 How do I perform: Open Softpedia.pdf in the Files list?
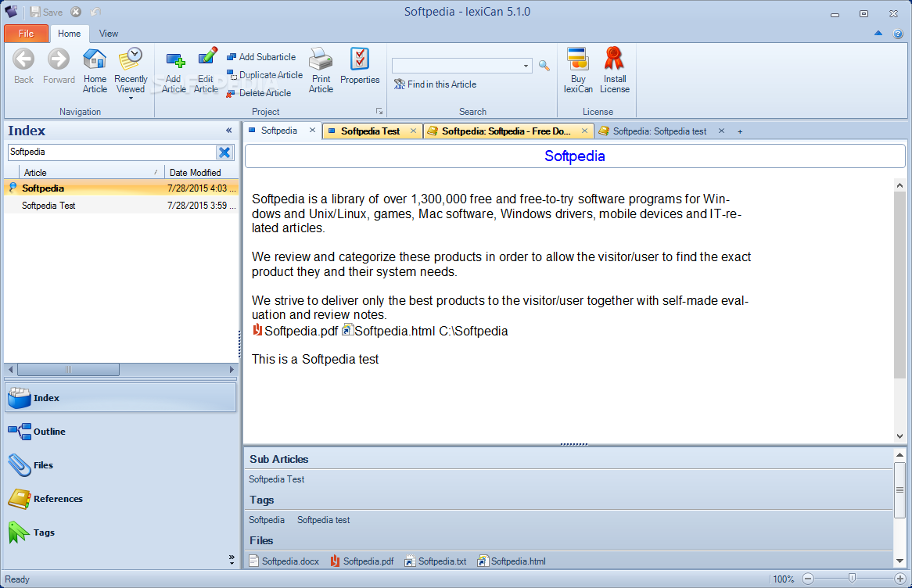362,561
